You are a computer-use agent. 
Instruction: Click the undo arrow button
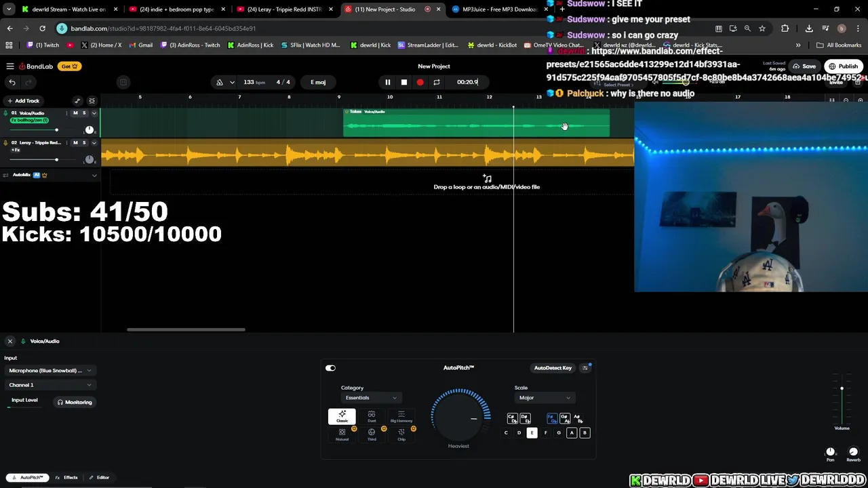pos(12,82)
